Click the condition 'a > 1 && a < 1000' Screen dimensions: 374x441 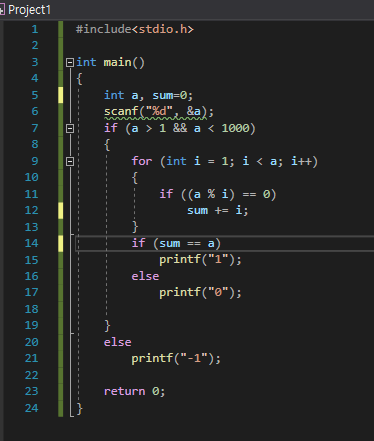[x=190, y=128]
